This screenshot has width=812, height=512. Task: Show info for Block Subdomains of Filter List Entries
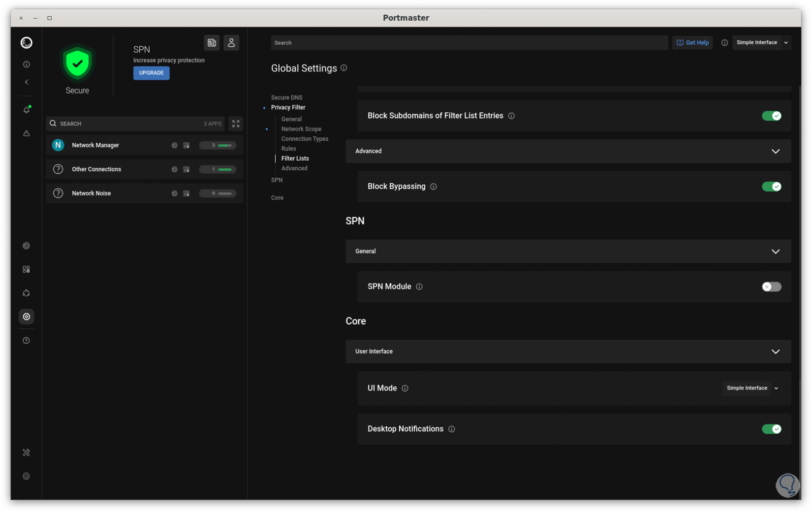512,116
